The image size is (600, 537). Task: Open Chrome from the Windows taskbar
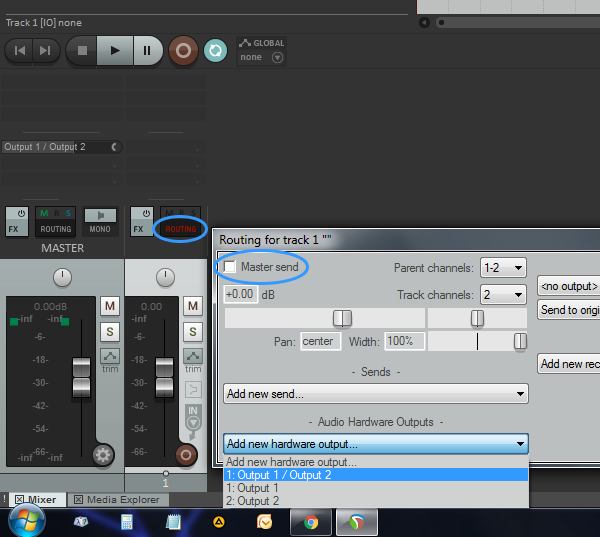311,522
